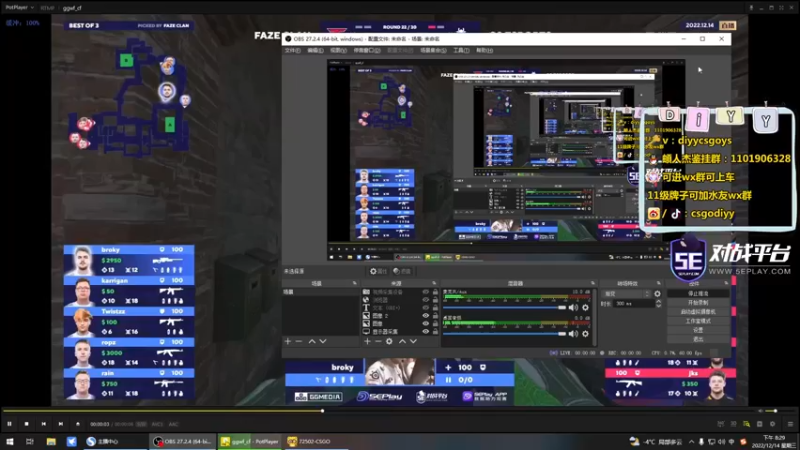Open transition type dropdown (渐变)
The width and height of the screenshot is (800, 450).
point(627,294)
